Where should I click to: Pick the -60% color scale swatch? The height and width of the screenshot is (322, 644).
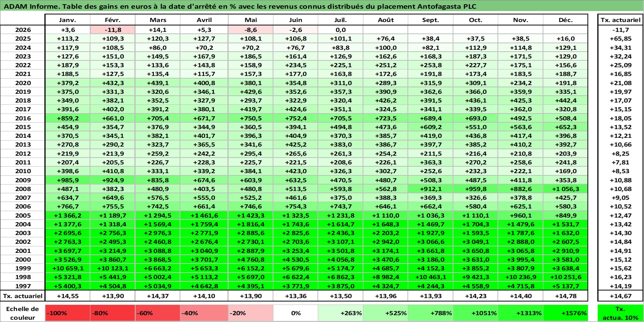point(158,313)
